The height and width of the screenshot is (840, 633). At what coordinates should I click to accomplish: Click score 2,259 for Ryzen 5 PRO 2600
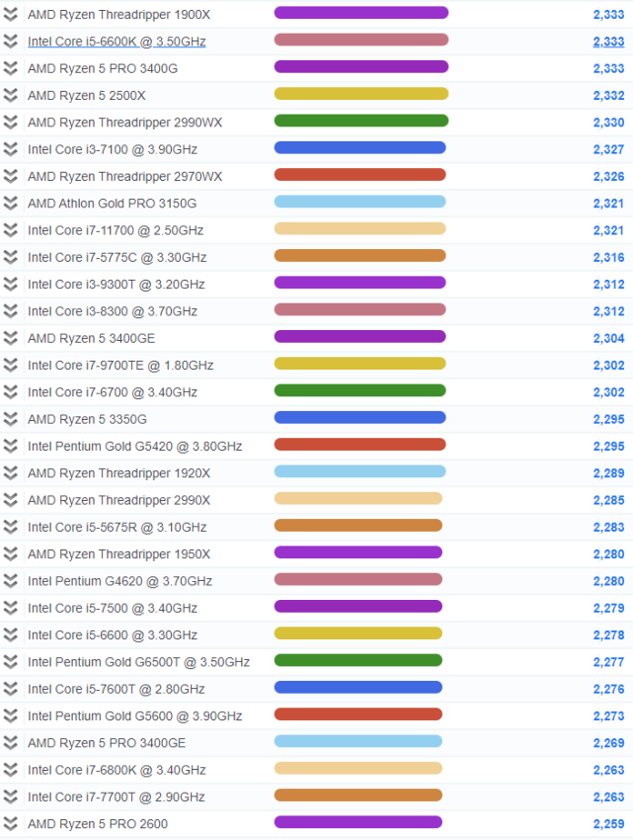point(608,823)
